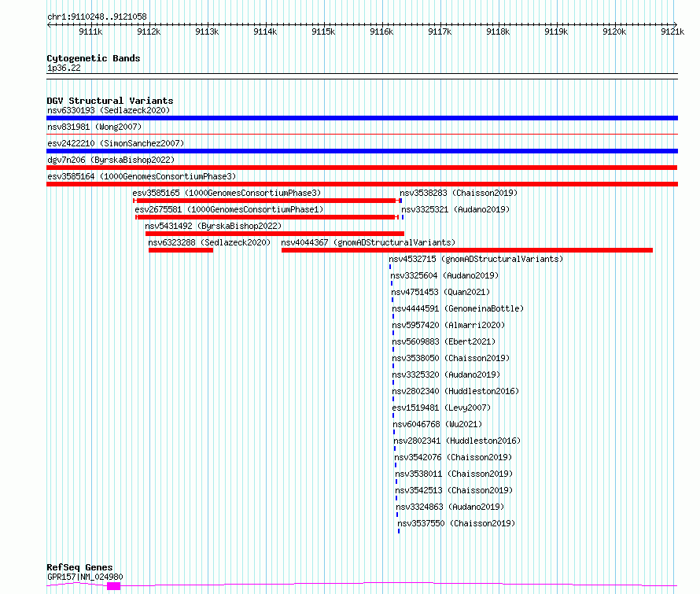Click nsv6323288 (Sedlazeck2020) label

pos(209,242)
